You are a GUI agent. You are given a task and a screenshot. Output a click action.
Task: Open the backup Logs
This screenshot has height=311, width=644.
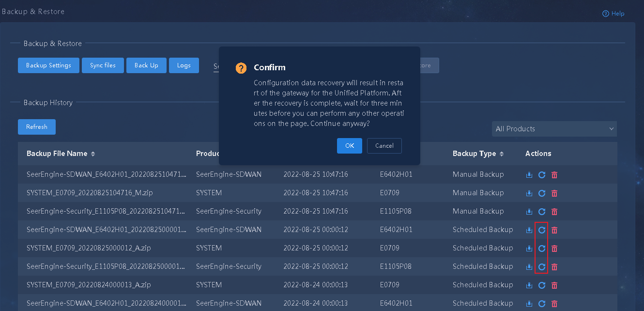(184, 65)
